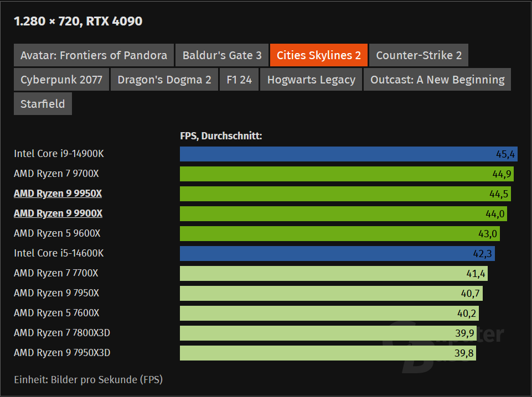Click the light green 41,4 FPS bar
This screenshot has height=397, width=532.
pyautogui.click(x=334, y=273)
